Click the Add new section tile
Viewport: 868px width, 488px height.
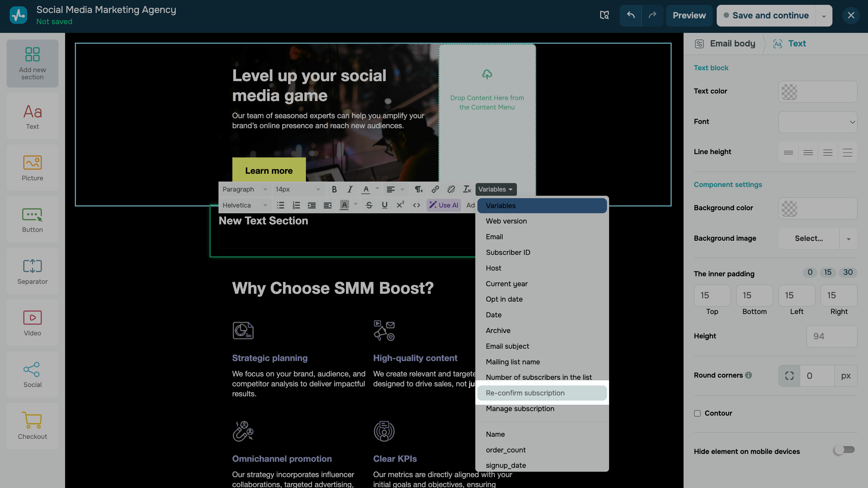32,63
